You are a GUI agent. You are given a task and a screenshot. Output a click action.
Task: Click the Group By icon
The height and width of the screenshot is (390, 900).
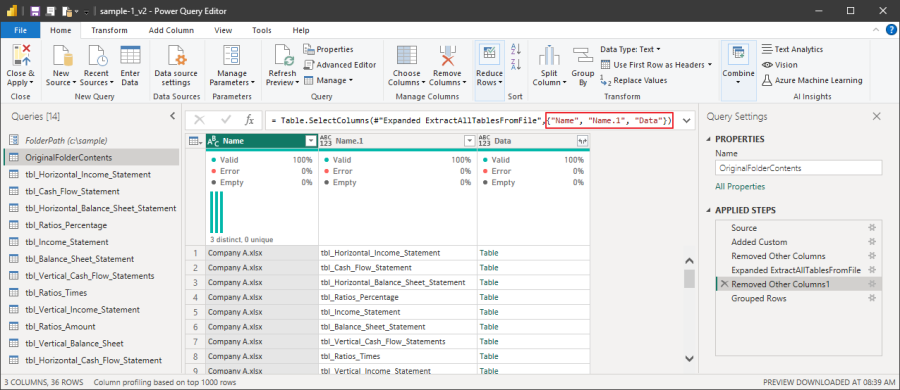coord(583,56)
